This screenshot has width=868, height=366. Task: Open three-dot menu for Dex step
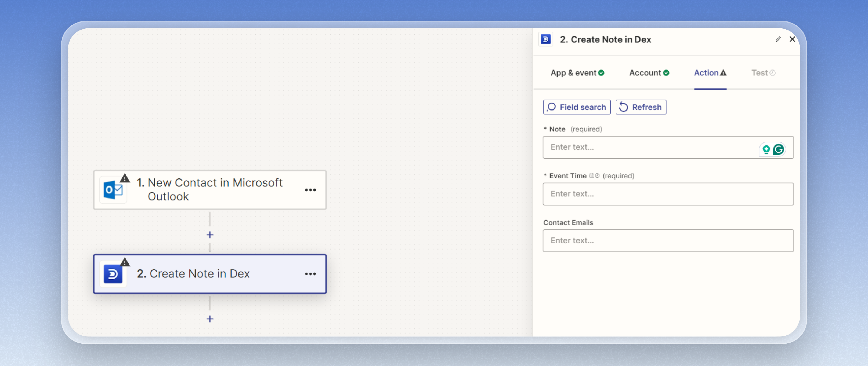point(310,274)
